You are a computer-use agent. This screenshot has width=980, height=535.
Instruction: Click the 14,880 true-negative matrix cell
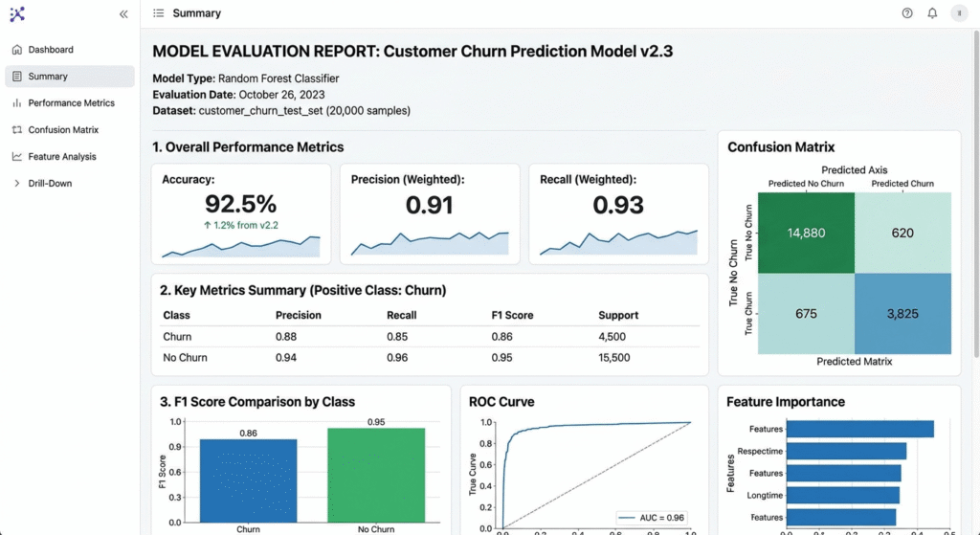pyautogui.click(x=806, y=233)
